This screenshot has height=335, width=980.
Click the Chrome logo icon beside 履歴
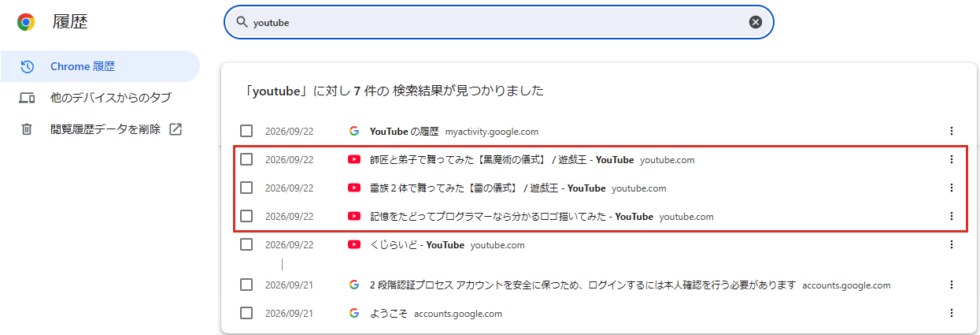(26, 22)
